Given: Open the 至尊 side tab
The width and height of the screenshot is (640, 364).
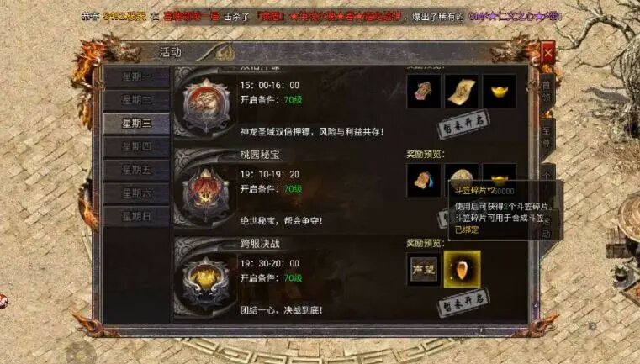Looking at the screenshot, I should pos(546,138).
